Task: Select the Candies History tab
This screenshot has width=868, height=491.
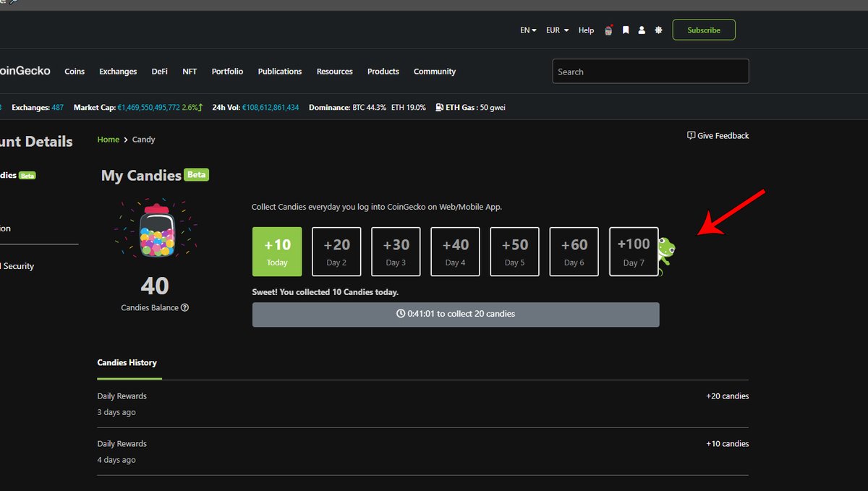Action: coord(127,363)
